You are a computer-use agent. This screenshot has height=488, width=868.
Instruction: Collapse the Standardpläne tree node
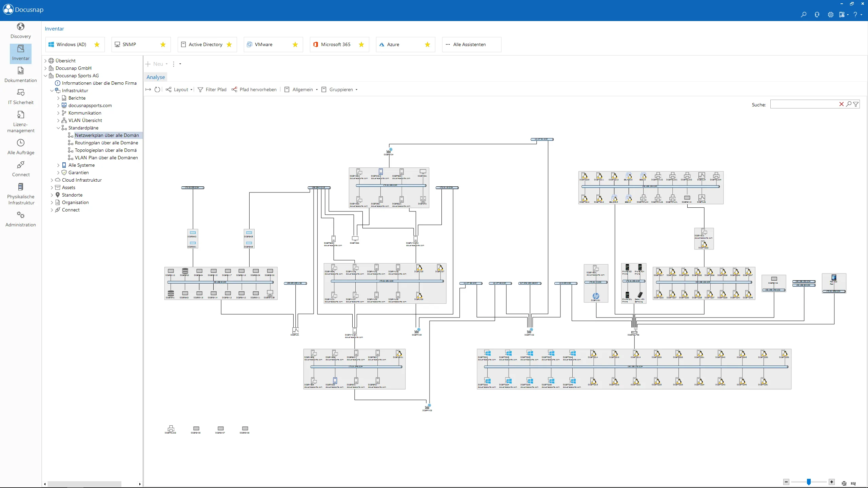58,128
